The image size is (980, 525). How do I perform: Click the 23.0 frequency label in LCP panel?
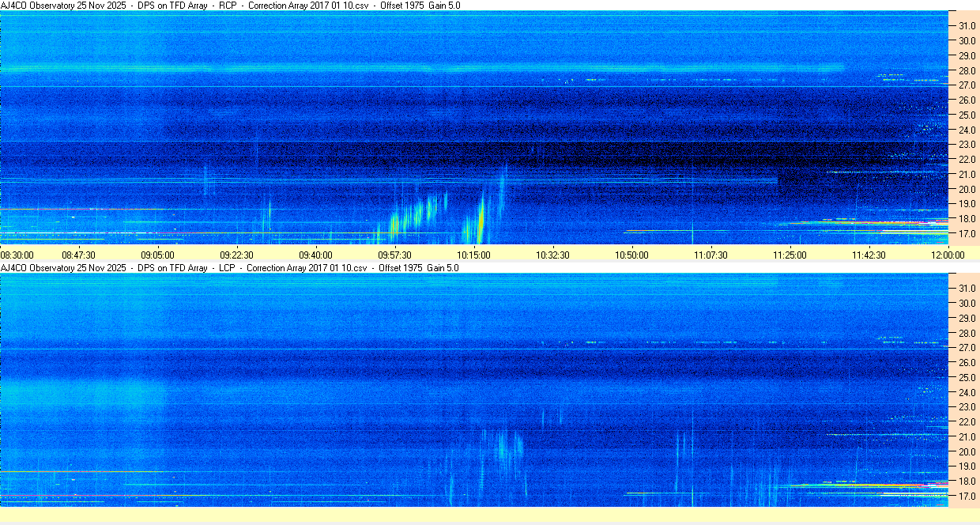point(967,407)
